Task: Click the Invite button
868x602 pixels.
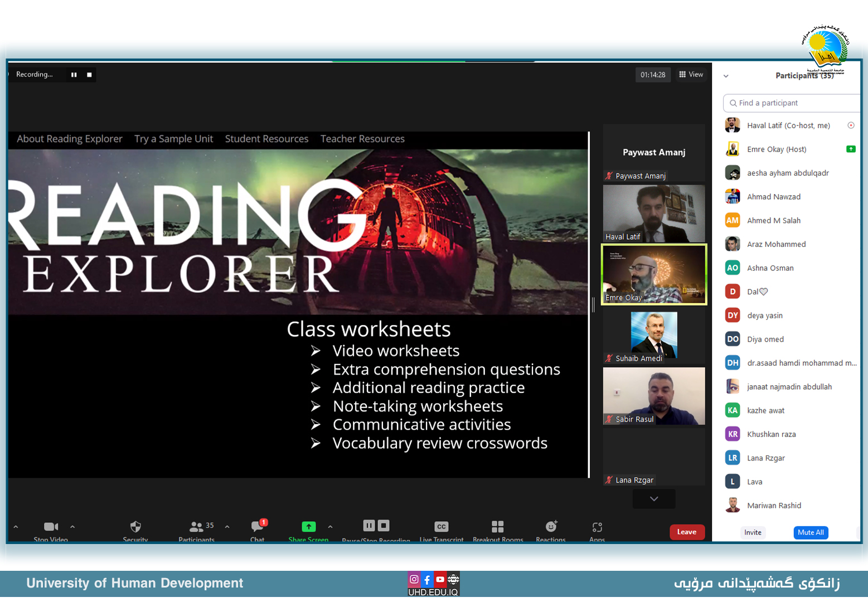Action: [x=753, y=533]
